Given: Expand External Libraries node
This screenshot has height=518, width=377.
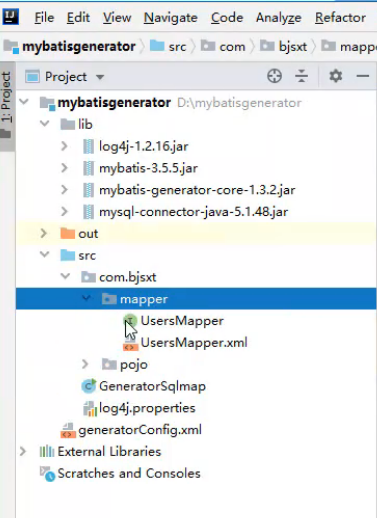Looking at the screenshot, I should click(23, 452).
